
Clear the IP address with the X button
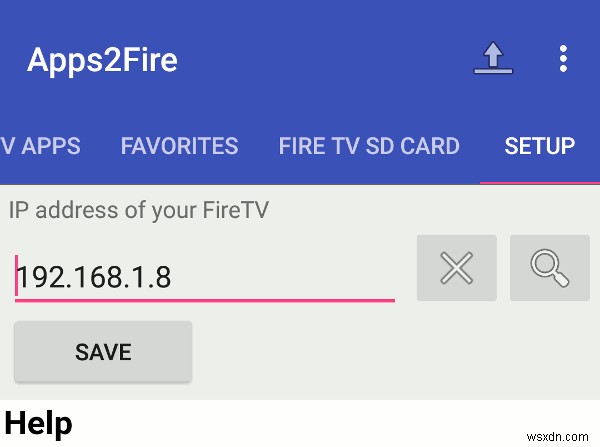click(x=456, y=267)
